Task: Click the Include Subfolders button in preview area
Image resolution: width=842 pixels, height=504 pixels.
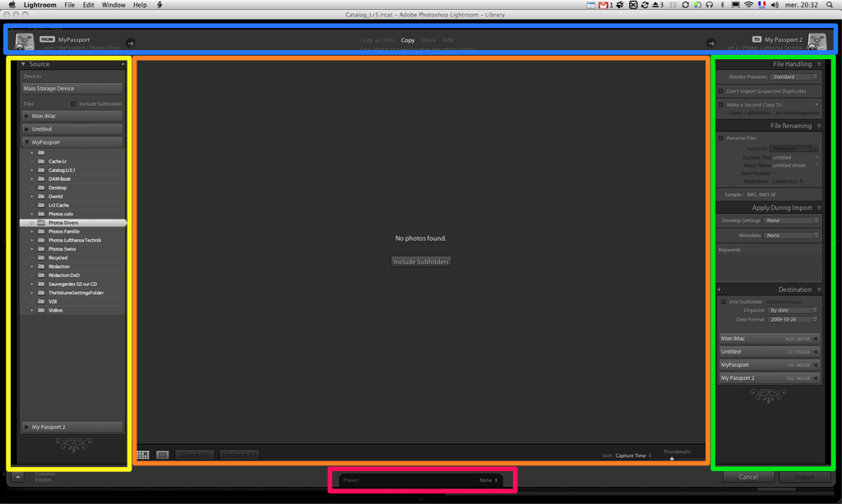Action: [421, 262]
